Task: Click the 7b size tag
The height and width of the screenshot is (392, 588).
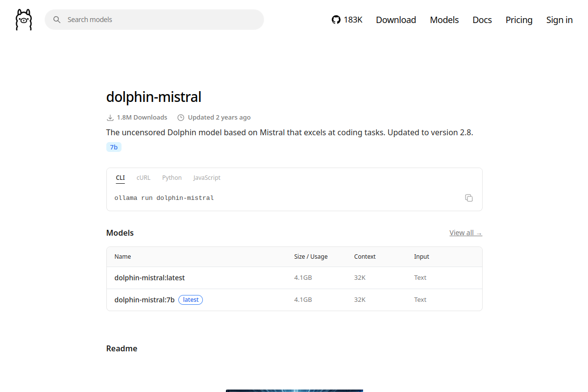Action: 114,147
